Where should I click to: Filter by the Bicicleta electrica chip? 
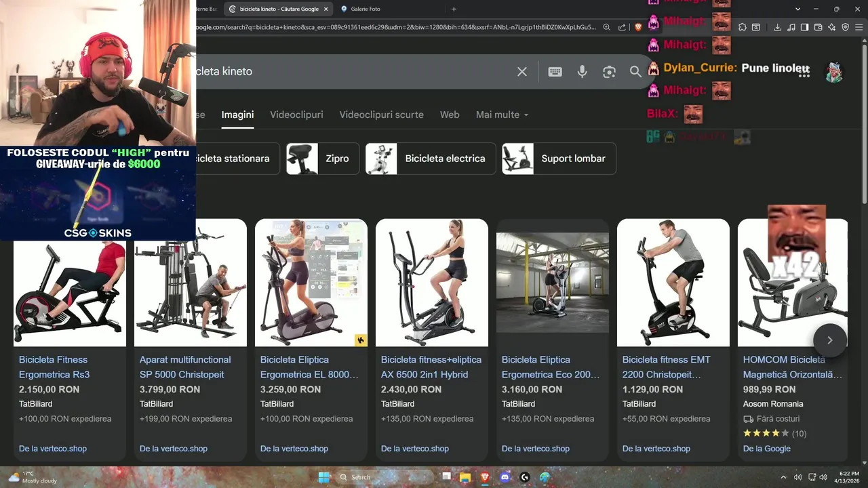431,159
